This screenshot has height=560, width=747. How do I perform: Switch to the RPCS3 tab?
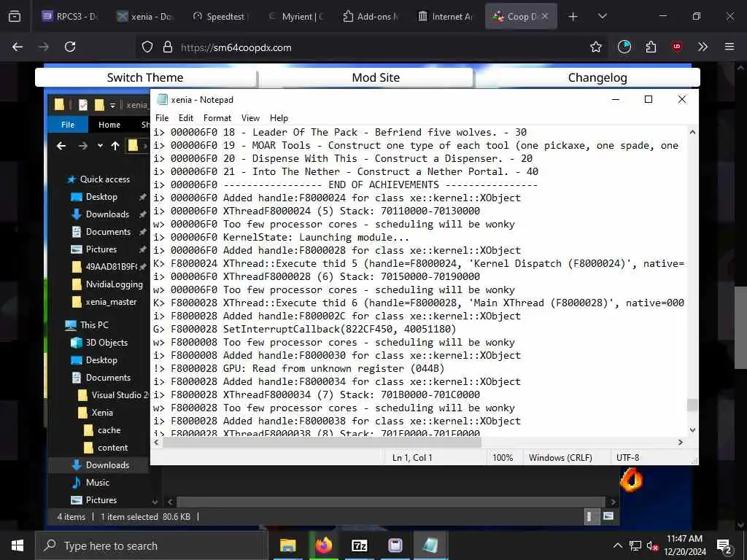tap(70, 17)
